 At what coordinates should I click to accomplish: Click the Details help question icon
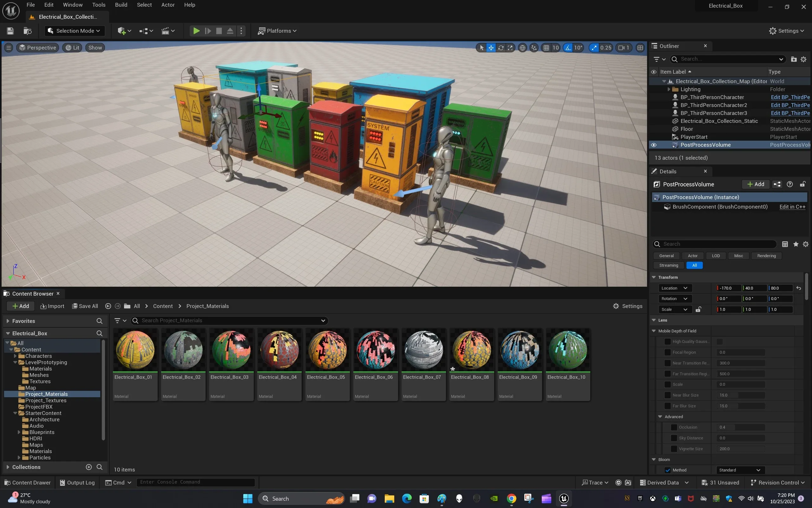coord(789,184)
